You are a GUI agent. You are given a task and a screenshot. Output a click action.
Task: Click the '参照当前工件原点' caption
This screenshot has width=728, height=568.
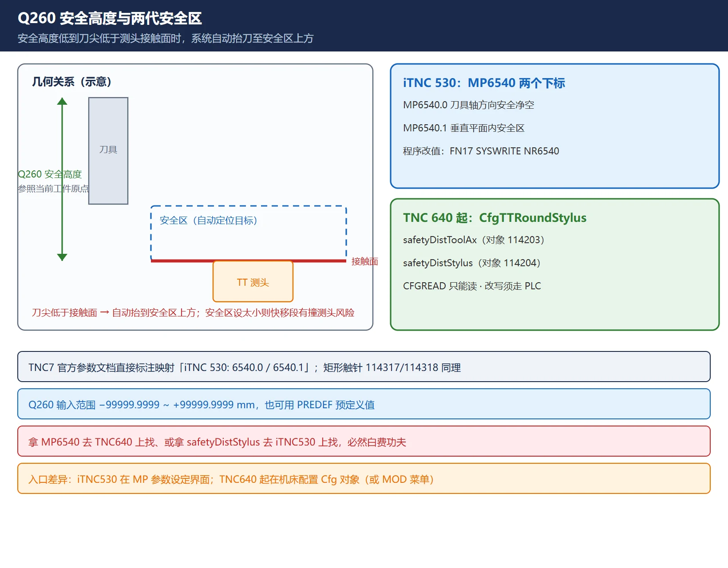pyautogui.click(x=53, y=189)
